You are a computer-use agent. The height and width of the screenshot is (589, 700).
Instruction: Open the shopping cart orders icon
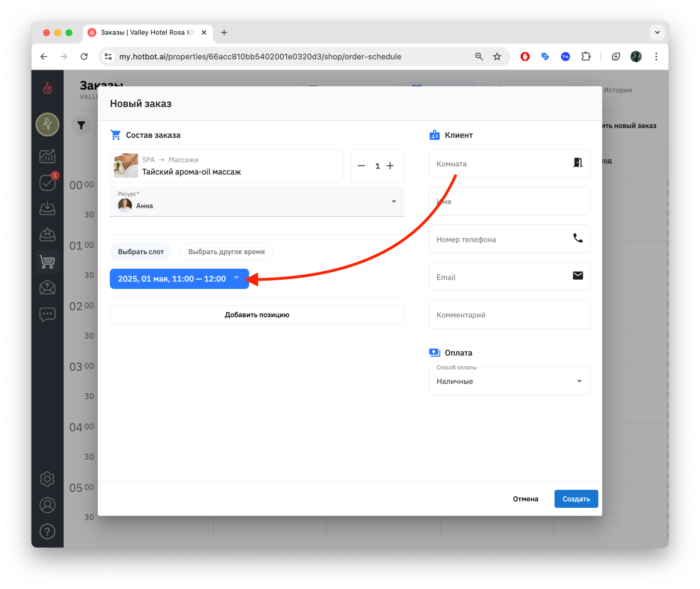click(47, 261)
